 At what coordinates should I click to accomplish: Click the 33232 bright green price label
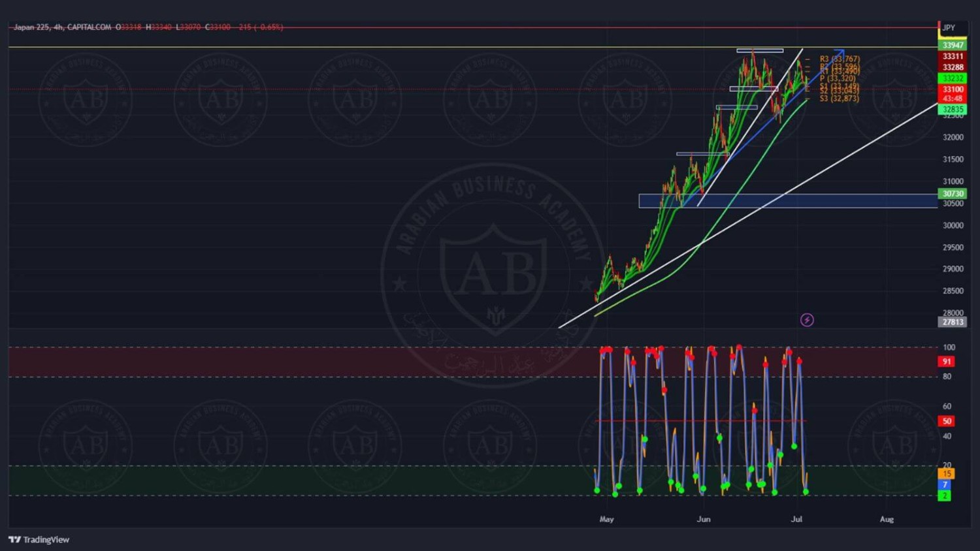(x=953, y=78)
